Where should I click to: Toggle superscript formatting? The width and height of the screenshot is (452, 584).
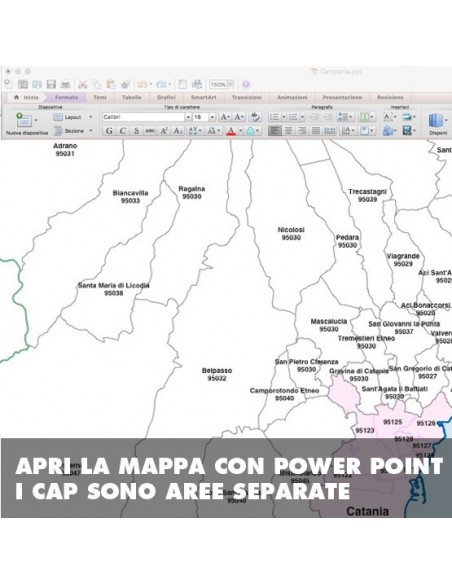164,131
